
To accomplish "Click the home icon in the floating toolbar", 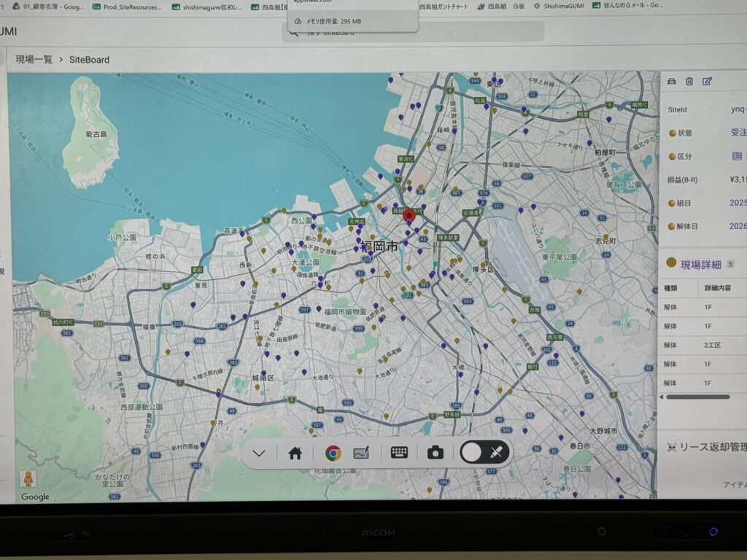I will click(x=295, y=453).
